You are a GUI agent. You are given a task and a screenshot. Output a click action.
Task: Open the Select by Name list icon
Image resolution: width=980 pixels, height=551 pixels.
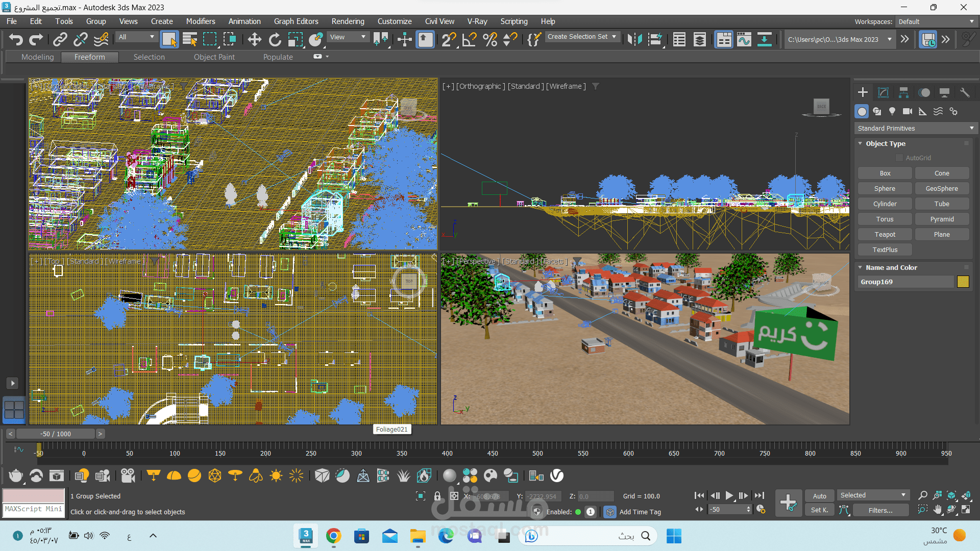190,39
